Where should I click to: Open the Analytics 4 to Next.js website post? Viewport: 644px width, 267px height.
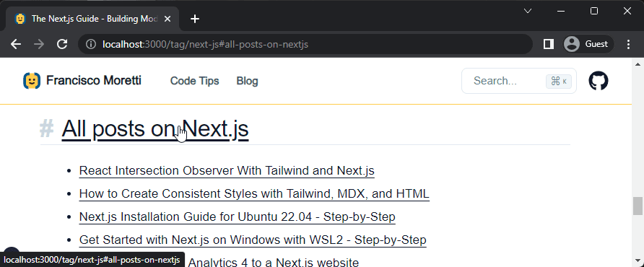pos(273,262)
